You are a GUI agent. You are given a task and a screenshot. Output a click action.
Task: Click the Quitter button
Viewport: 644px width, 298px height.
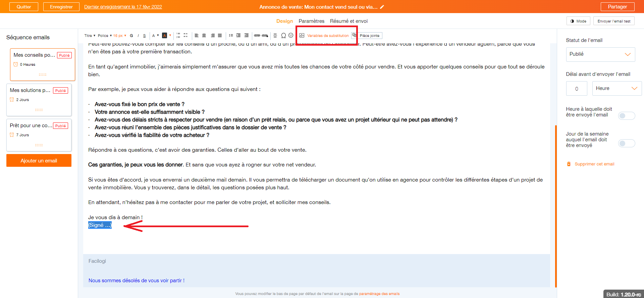click(x=24, y=7)
